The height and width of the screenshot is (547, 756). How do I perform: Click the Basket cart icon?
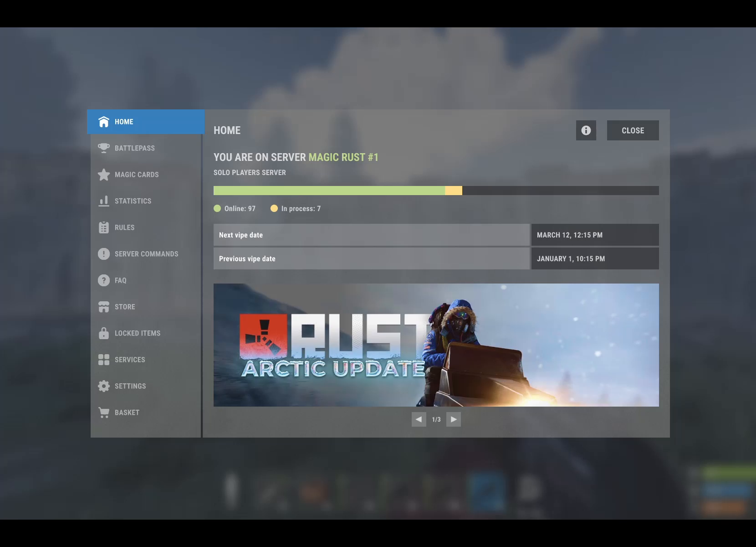click(x=104, y=413)
